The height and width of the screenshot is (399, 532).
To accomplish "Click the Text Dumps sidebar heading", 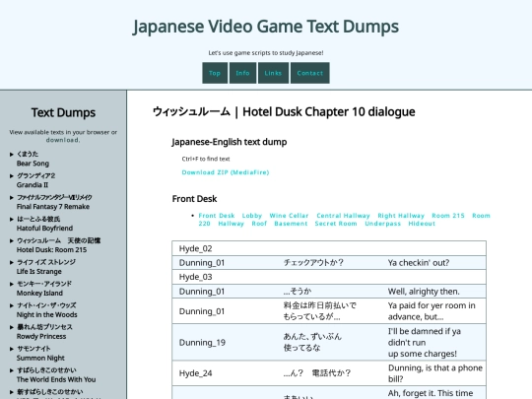I will pos(63,112).
